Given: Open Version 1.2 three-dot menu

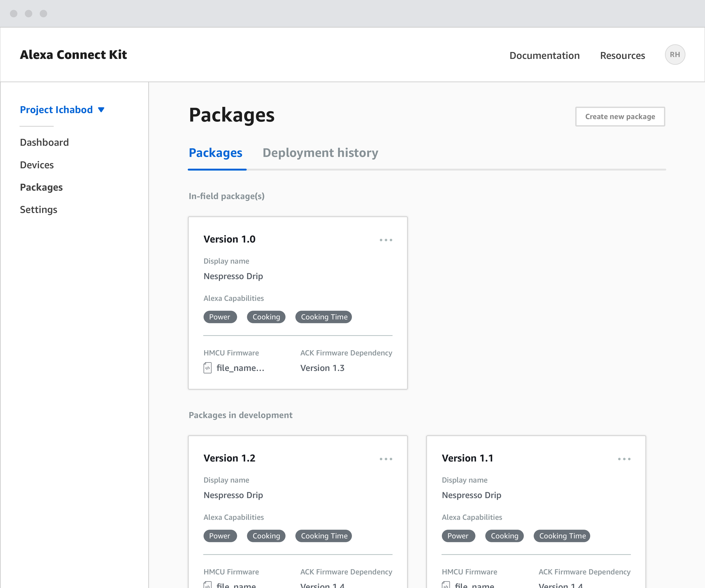Looking at the screenshot, I should point(386,459).
